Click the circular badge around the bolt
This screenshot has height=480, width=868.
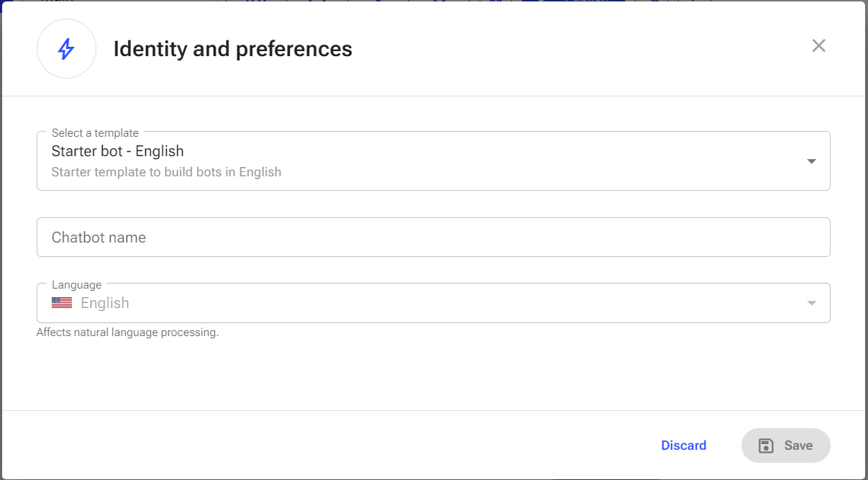click(x=66, y=49)
